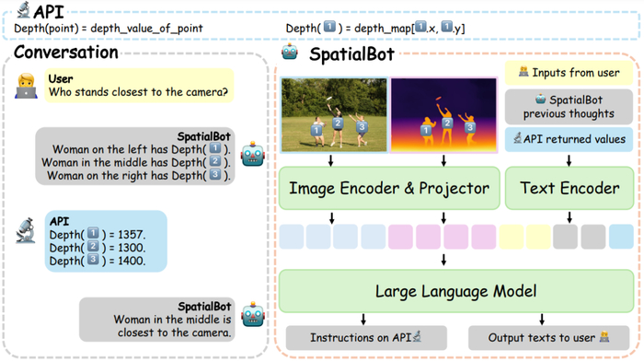Click the first pink token square
This screenshot has height=362, width=644.
400,237
